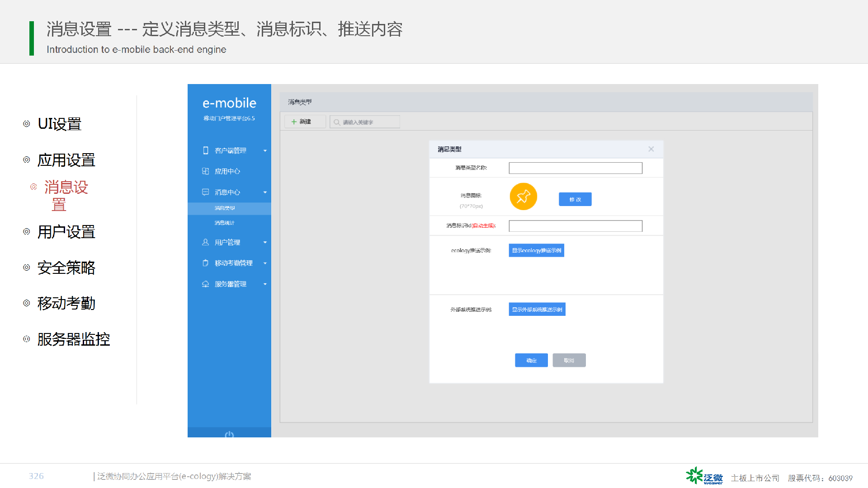Click the 外部系统推送示例 label
The image size is (868, 488).
pos(471,310)
